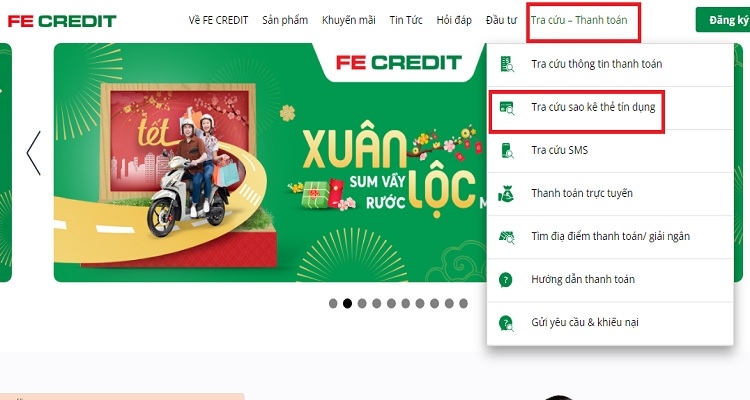
Task: Click the FE CREDIT logo in the header
Action: (x=62, y=21)
